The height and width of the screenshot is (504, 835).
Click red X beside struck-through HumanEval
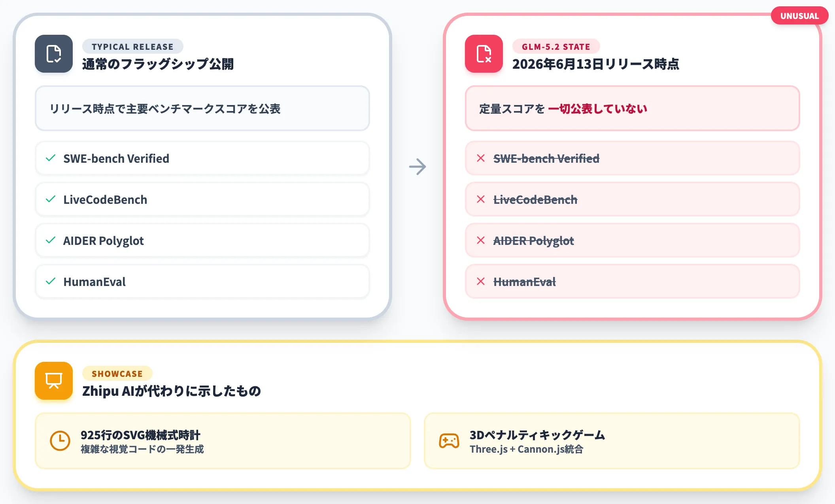tap(481, 281)
